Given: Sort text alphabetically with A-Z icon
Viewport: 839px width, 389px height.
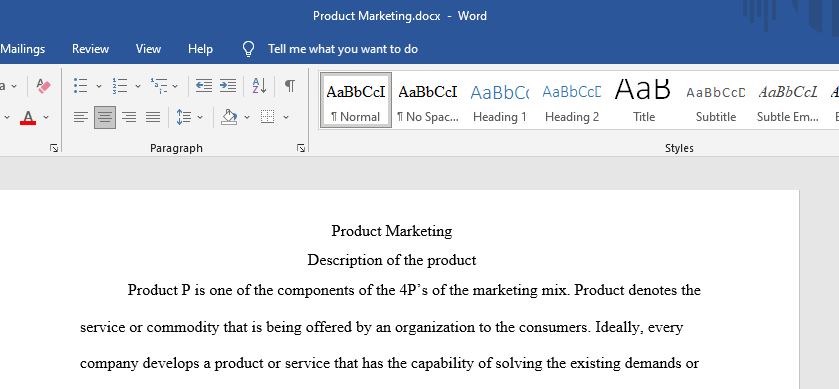Looking at the screenshot, I should (260, 86).
